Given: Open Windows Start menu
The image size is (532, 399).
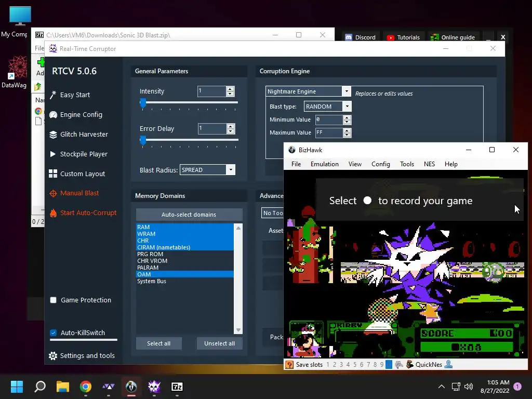Looking at the screenshot, I should click(17, 387).
